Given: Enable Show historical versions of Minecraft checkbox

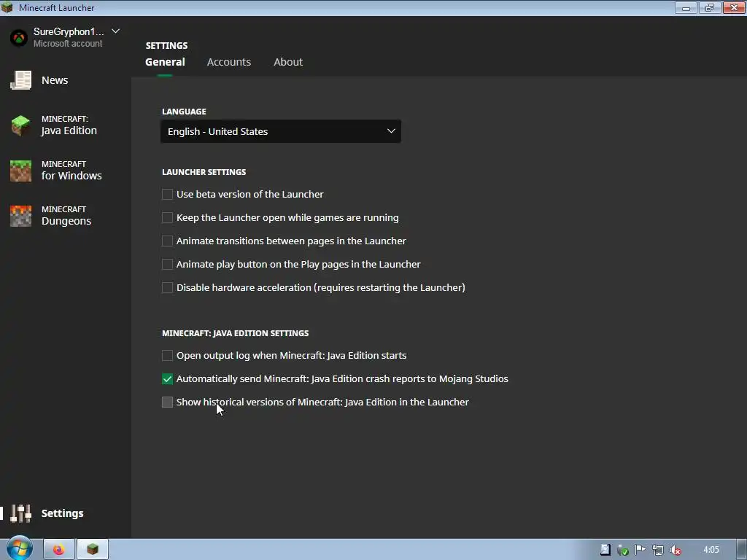Looking at the screenshot, I should tap(167, 402).
